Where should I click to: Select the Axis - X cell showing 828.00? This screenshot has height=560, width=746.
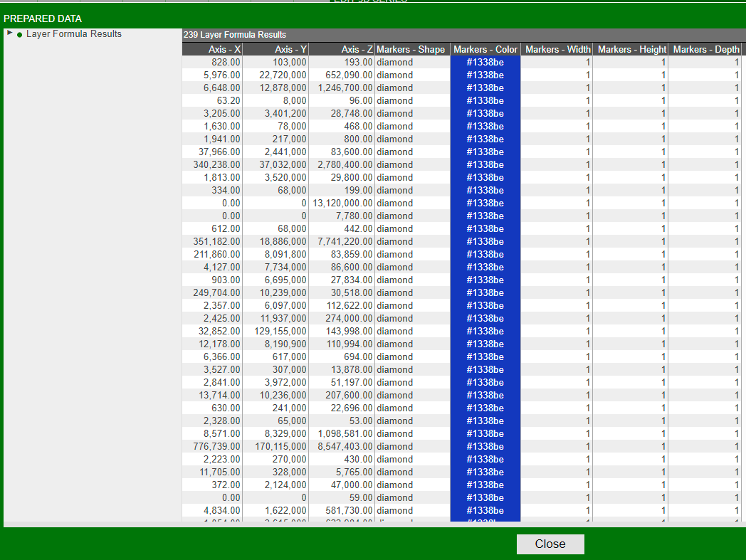[212, 63]
